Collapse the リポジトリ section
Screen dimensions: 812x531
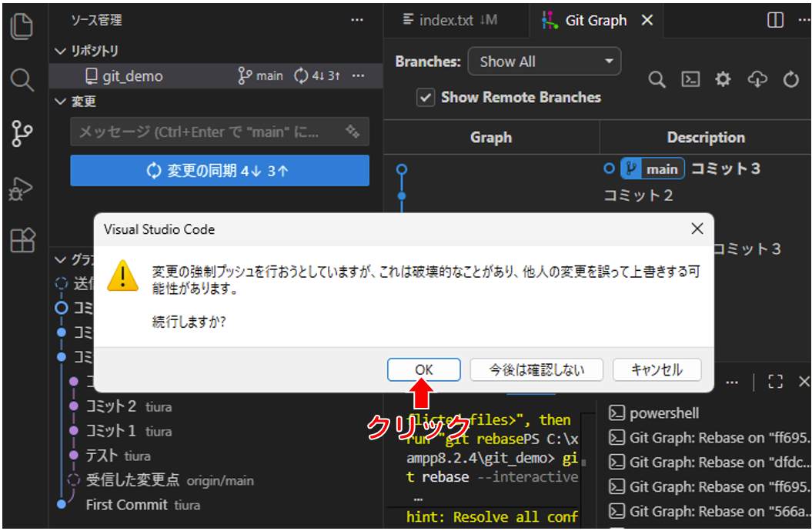point(61,52)
